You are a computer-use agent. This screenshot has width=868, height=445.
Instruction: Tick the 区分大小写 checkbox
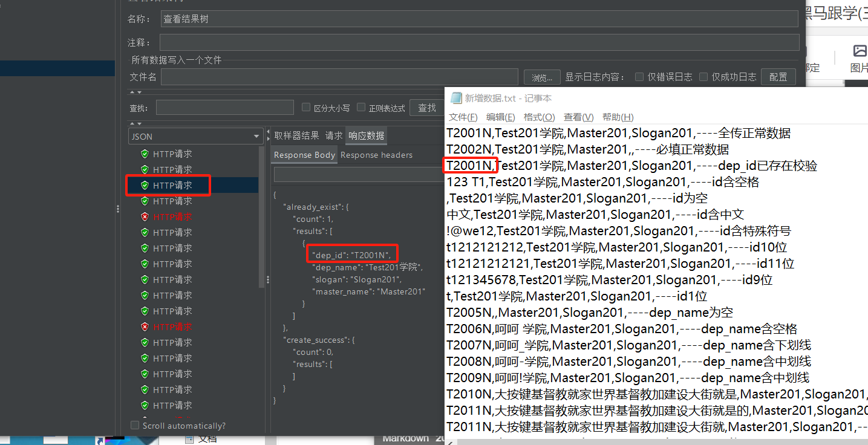(306, 108)
